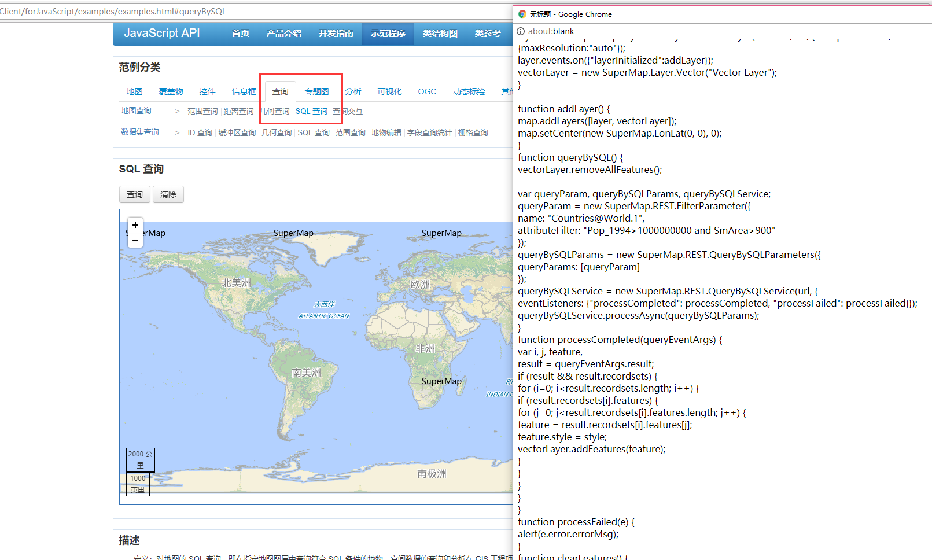Click the 清除 button above the map
The width and height of the screenshot is (932, 560).
pos(168,194)
